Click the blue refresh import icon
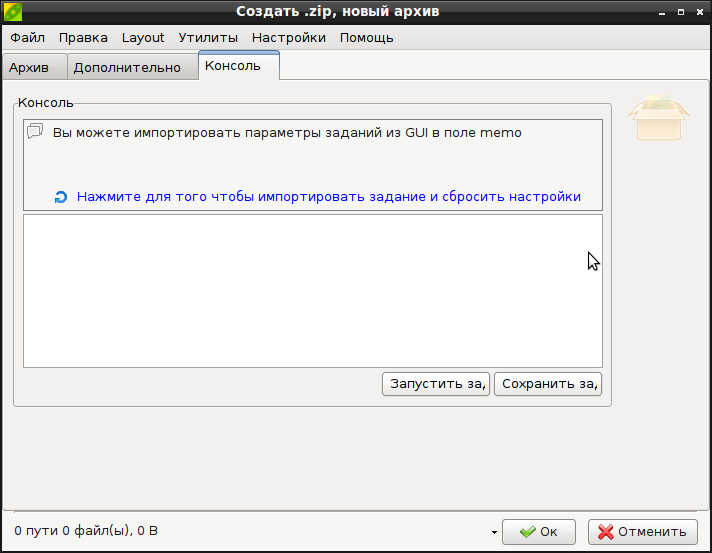The image size is (712, 553). tap(61, 197)
